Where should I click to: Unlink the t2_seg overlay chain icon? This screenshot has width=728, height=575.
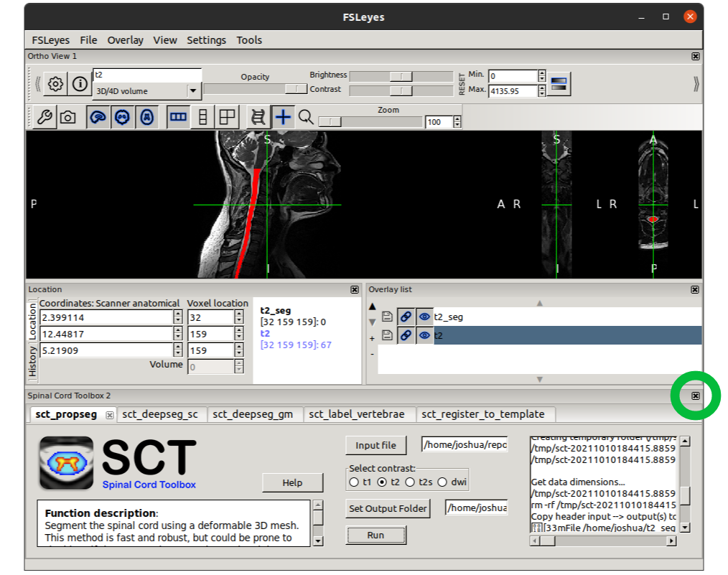(x=407, y=317)
